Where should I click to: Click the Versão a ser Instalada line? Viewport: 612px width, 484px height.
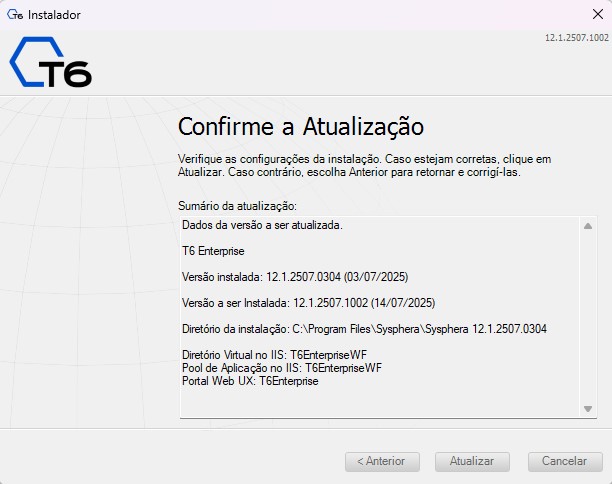click(x=309, y=303)
